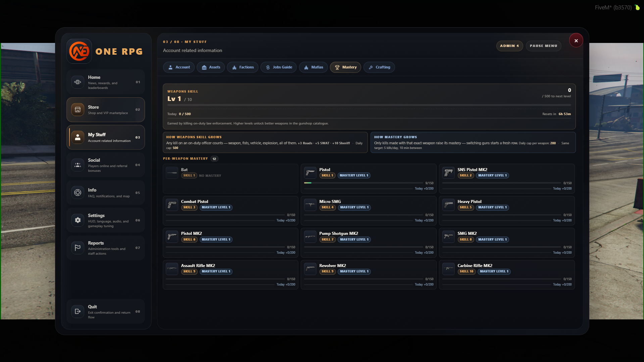The image size is (644, 362).
Task: Select the Pump Shotgun MK2 icon
Action: (x=310, y=237)
